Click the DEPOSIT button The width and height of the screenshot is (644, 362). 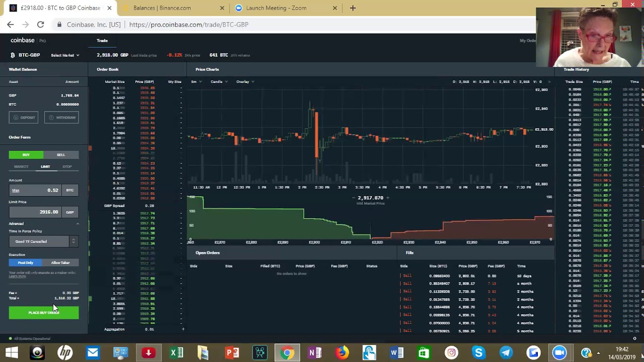[24, 118]
